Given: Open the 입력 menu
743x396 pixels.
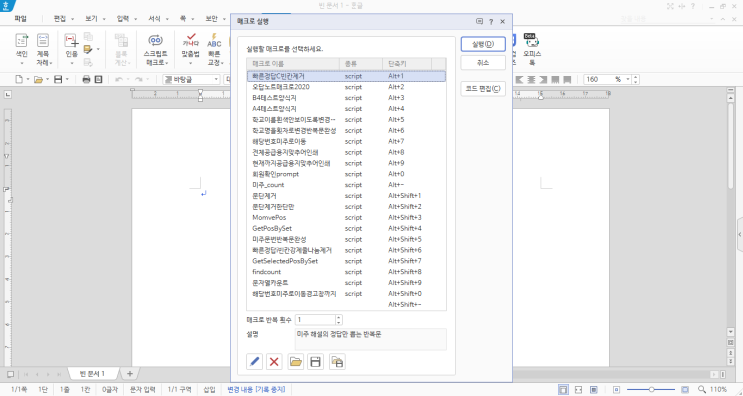Looking at the screenshot, I should pyautogui.click(x=123, y=19).
